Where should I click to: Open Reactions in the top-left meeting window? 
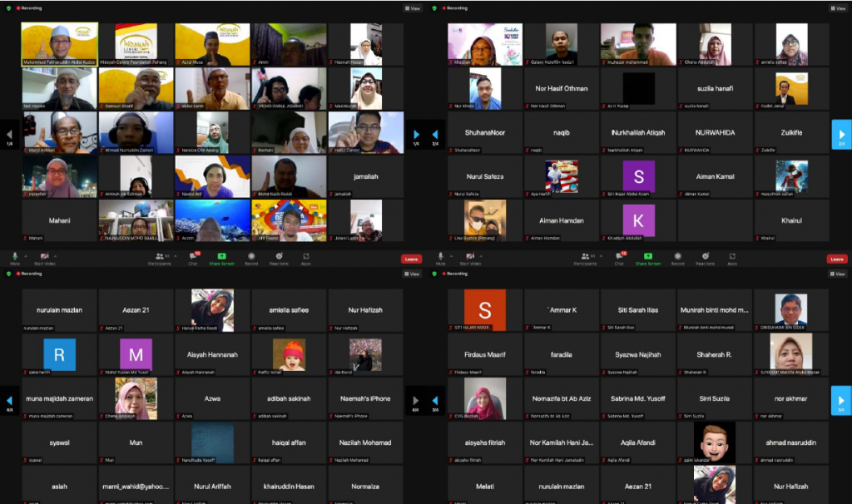pyautogui.click(x=279, y=257)
